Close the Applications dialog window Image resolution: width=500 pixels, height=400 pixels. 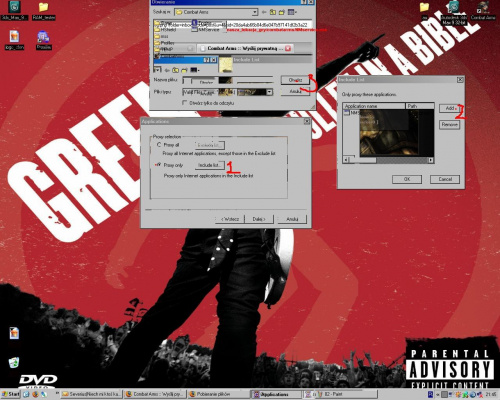pos(307,122)
